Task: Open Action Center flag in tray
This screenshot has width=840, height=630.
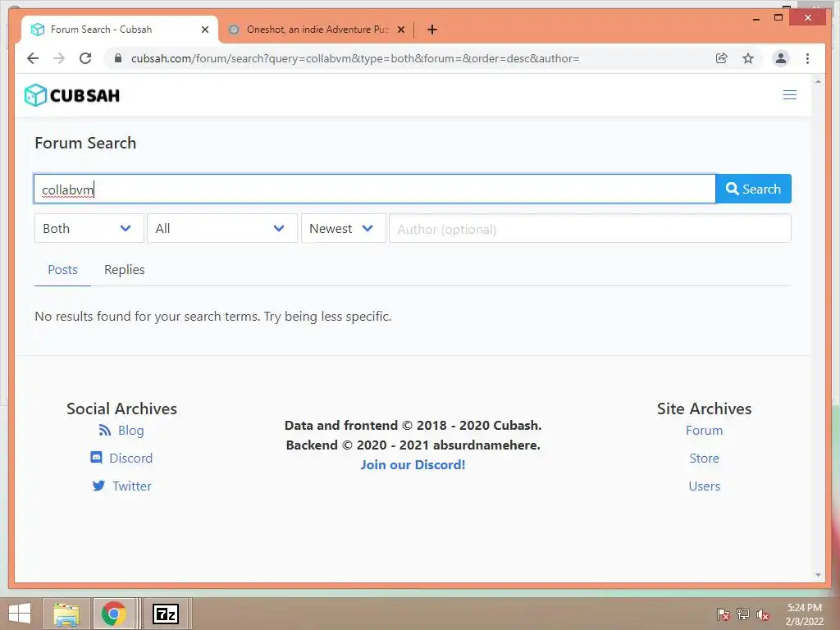Action: click(x=723, y=614)
